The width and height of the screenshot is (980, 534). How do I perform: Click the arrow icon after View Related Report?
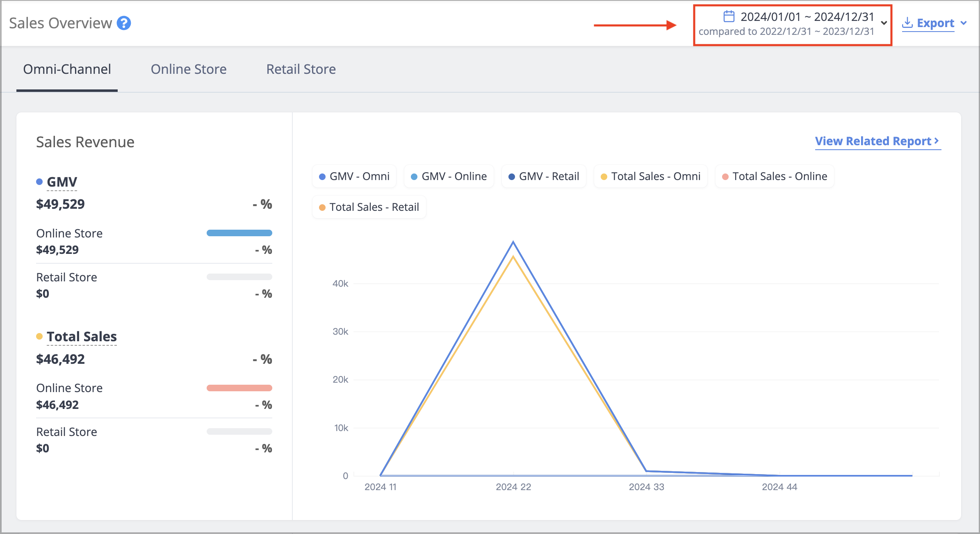[x=937, y=141]
